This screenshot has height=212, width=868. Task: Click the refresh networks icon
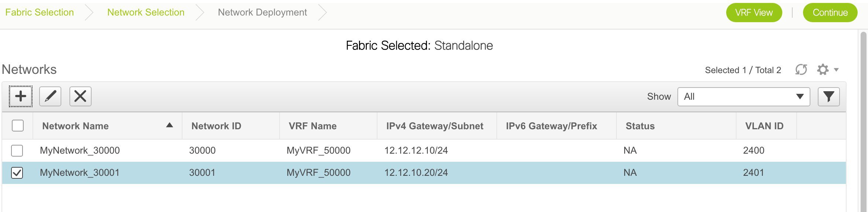pyautogui.click(x=801, y=69)
